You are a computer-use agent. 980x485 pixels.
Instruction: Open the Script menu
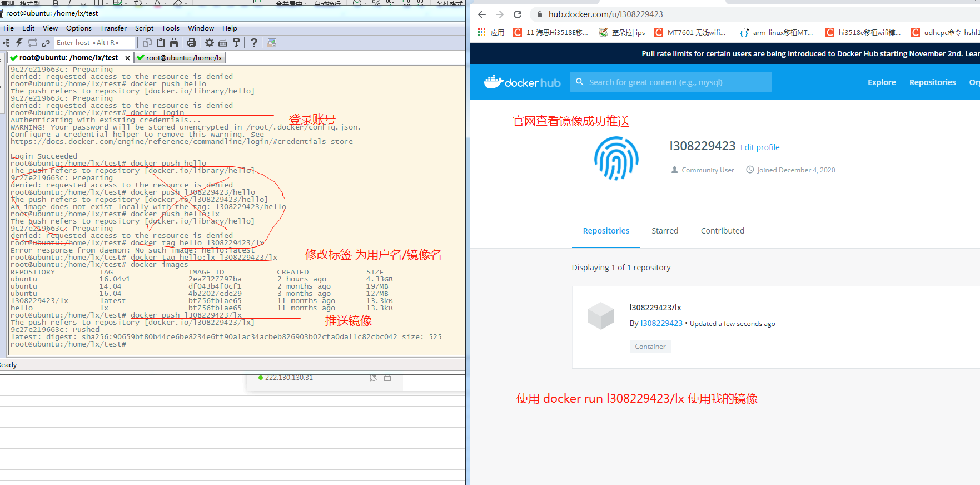[x=144, y=28]
